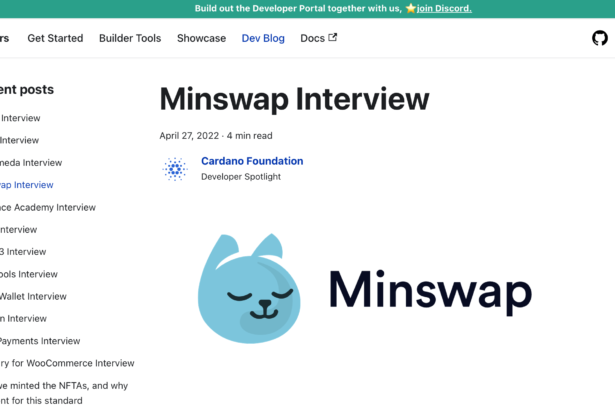Click the Minswap logo banner image
The height and width of the screenshot is (410, 615).
(x=365, y=288)
